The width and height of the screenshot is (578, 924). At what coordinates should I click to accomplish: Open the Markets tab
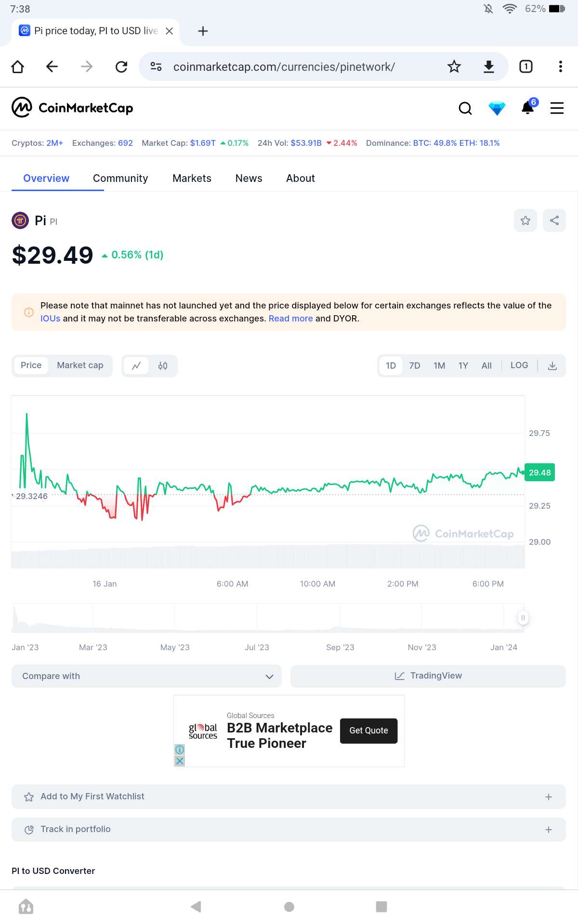[x=192, y=178]
